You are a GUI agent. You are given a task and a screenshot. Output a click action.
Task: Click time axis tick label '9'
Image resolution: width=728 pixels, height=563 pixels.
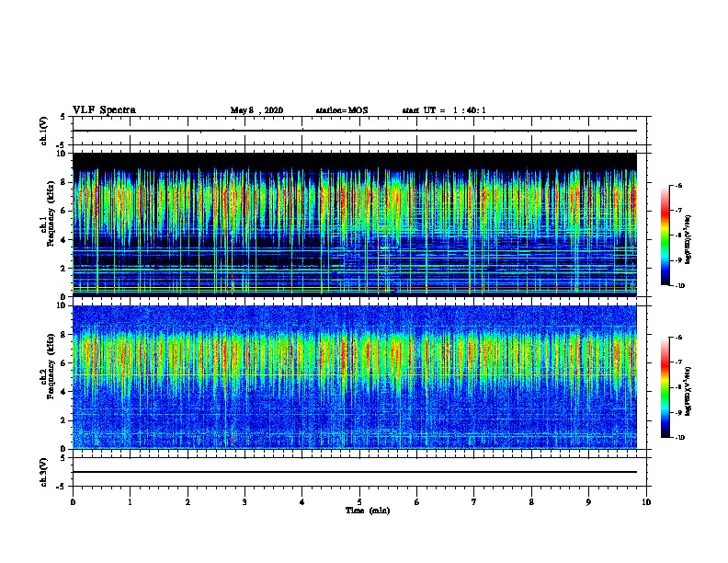(588, 502)
